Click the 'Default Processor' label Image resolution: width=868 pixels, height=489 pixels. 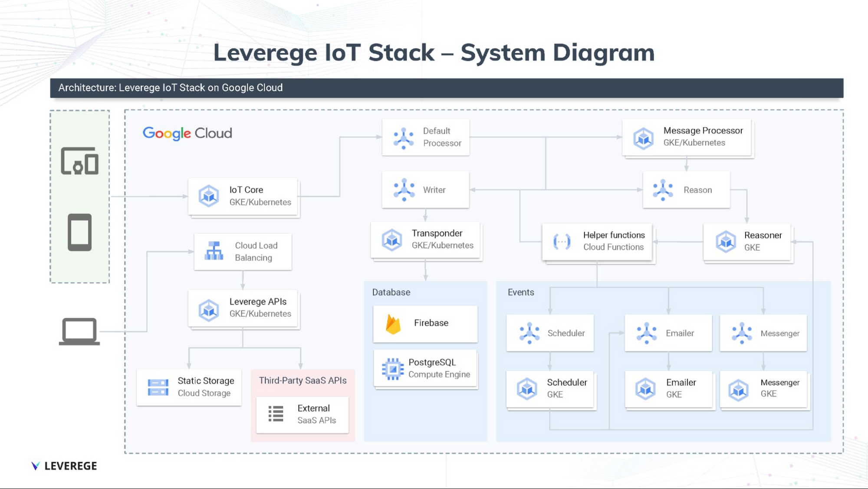(x=442, y=137)
